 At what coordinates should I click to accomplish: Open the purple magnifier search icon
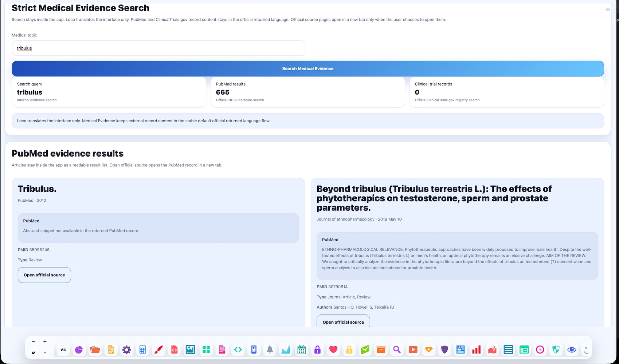tap(397, 350)
